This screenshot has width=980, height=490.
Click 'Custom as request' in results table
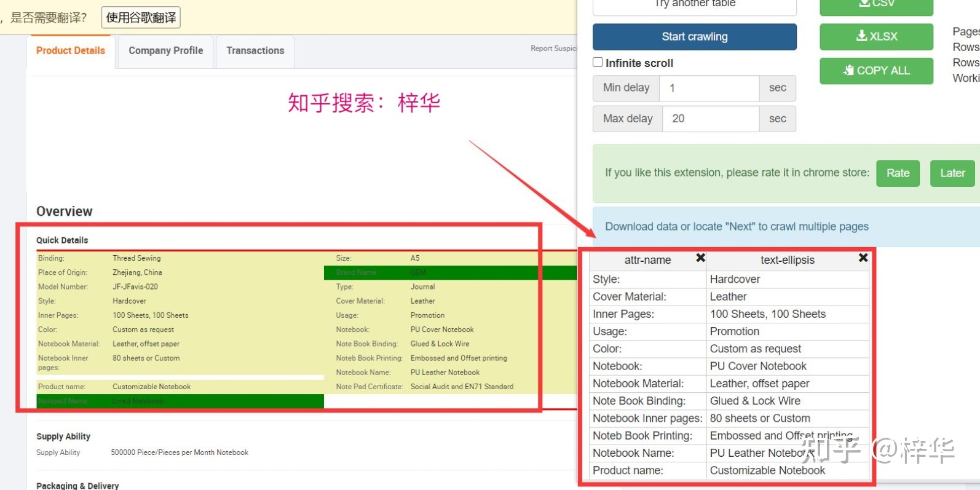(788, 349)
